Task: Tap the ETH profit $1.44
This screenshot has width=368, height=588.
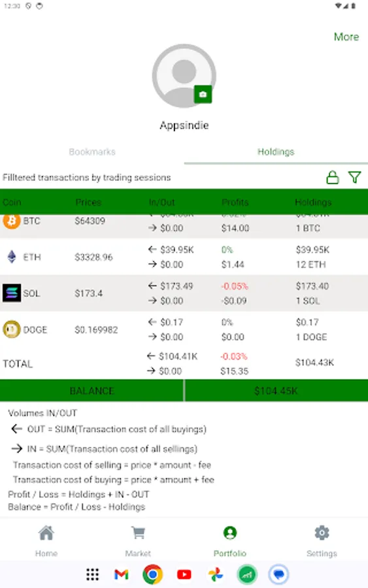Action: 233,265
